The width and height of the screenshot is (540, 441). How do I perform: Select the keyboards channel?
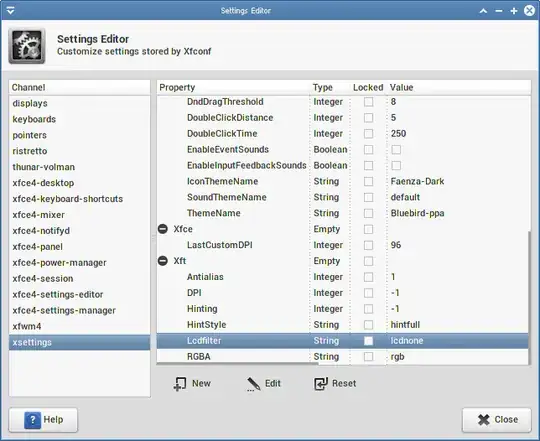(80, 119)
